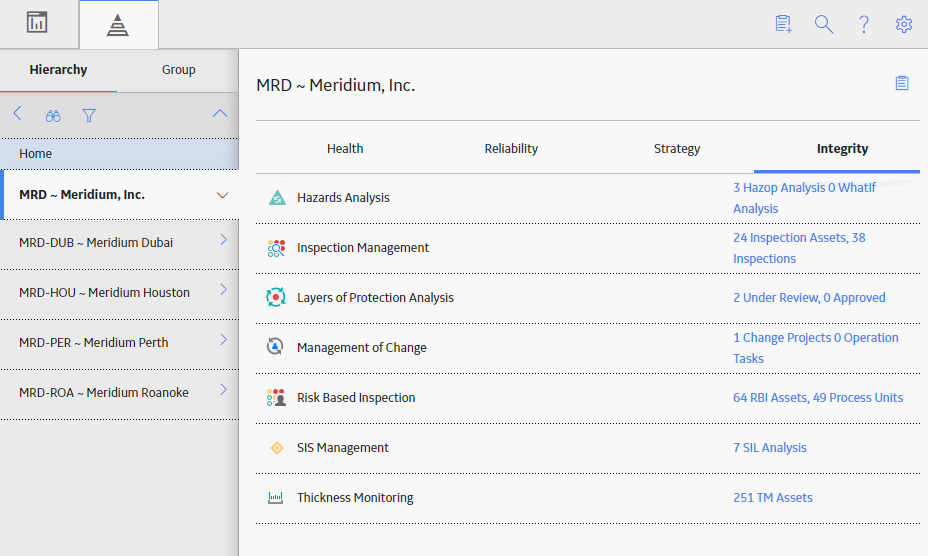Select the asset hierarchy pyramid tab
Image resolution: width=928 pixels, height=556 pixels.
[118, 25]
